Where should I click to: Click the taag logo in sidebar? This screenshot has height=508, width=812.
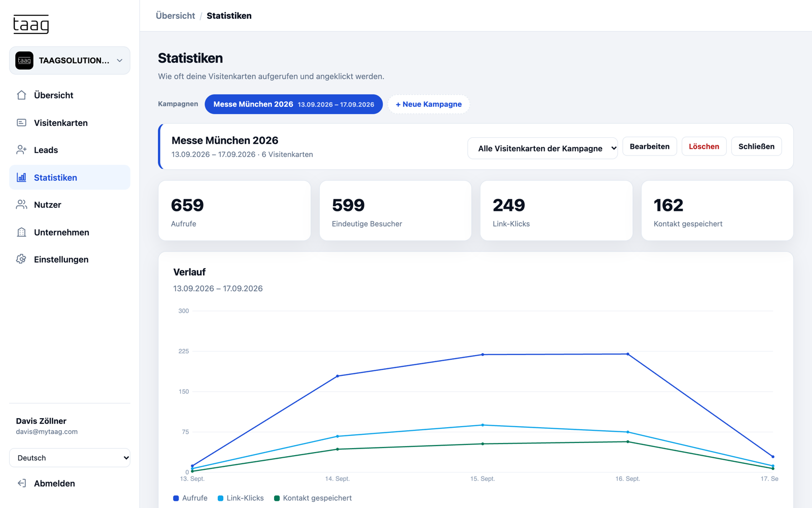(x=31, y=24)
